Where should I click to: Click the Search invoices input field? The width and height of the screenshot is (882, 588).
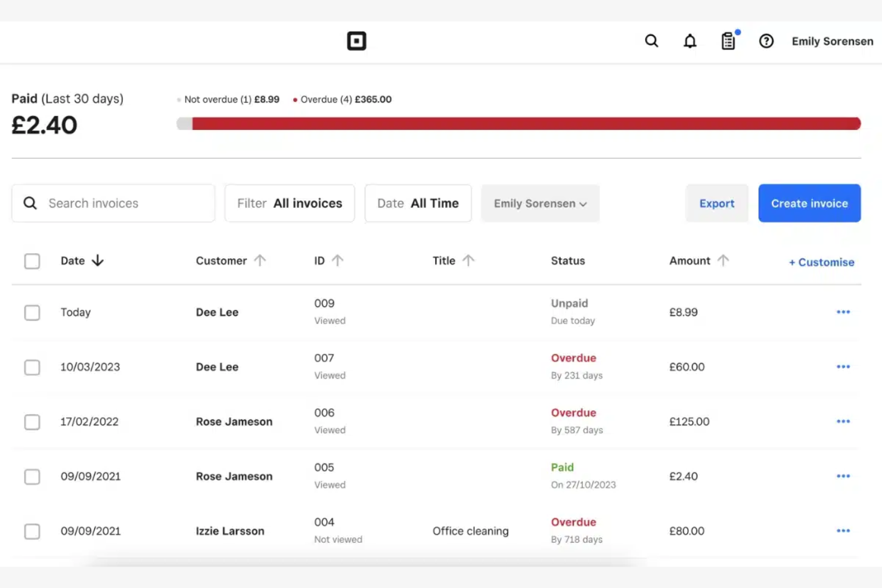tap(113, 203)
